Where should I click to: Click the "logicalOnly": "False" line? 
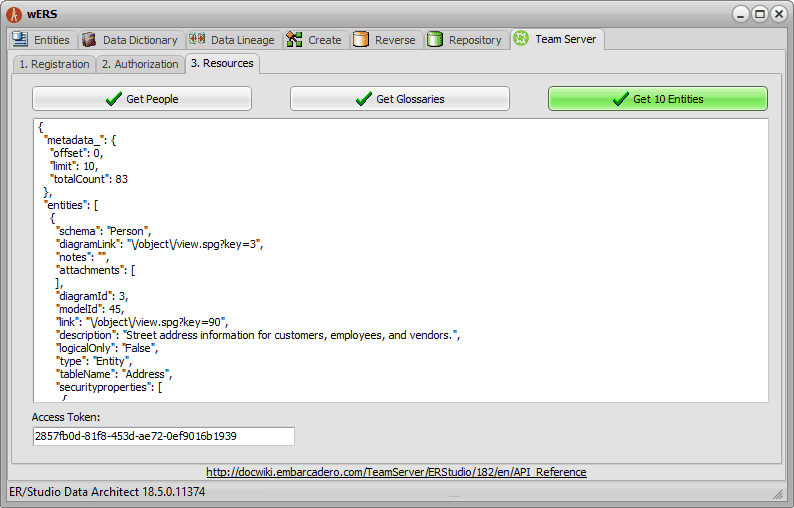click(x=107, y=348)
